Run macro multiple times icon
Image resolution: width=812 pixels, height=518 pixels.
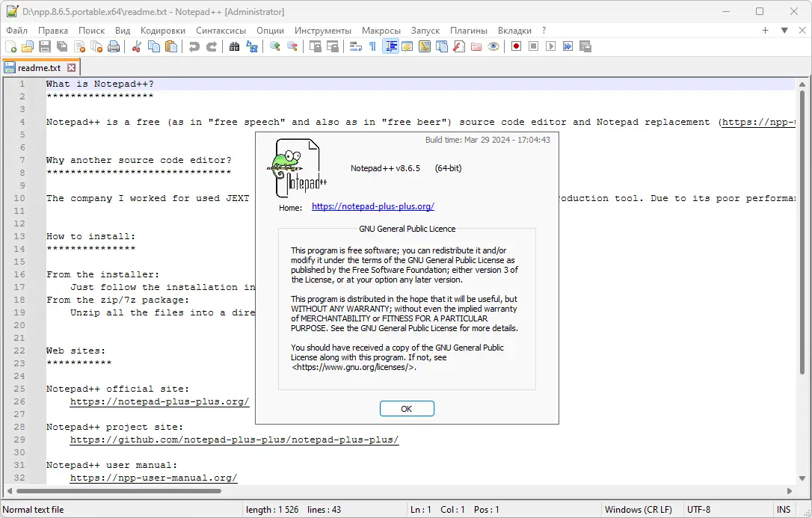pyautogui.click(x=568, y=46)
